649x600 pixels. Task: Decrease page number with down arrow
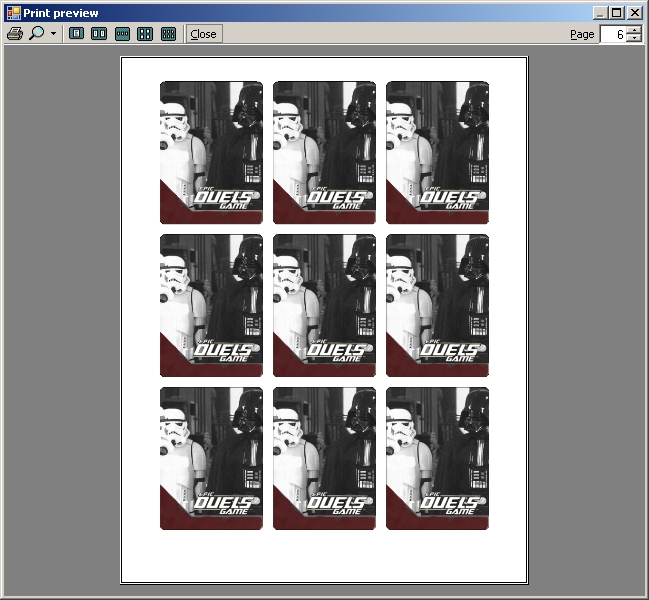(x=634, y=38)
